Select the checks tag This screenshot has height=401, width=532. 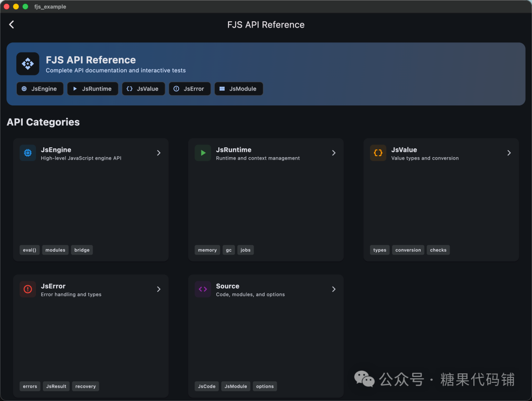pos(438,250)
